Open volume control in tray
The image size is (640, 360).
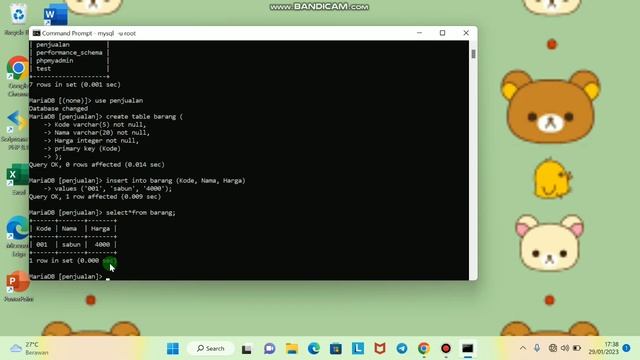click(x=565, y=348)
